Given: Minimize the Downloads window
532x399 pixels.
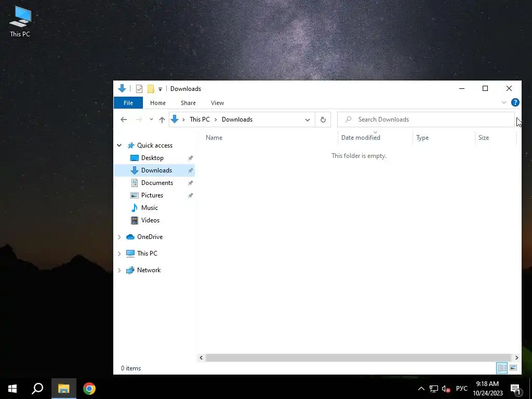Looking at the screenshot, I should 462,88.
